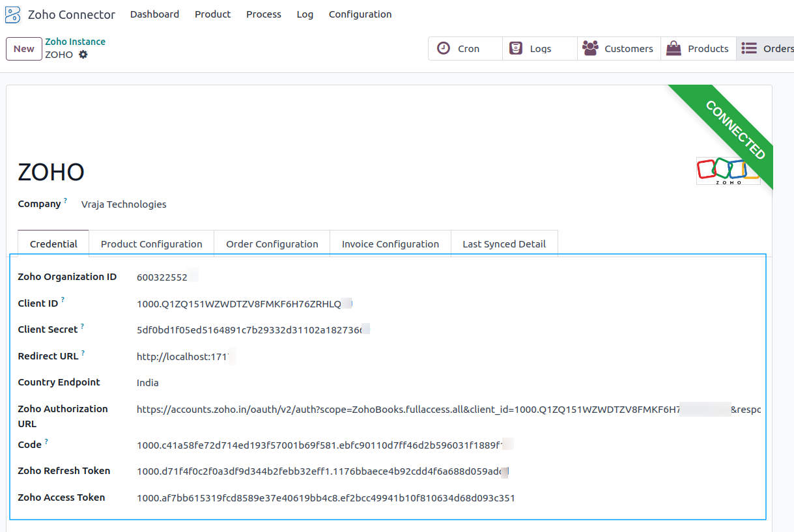
Task: Click the Client ID label
Action: [x=38, y=303]
